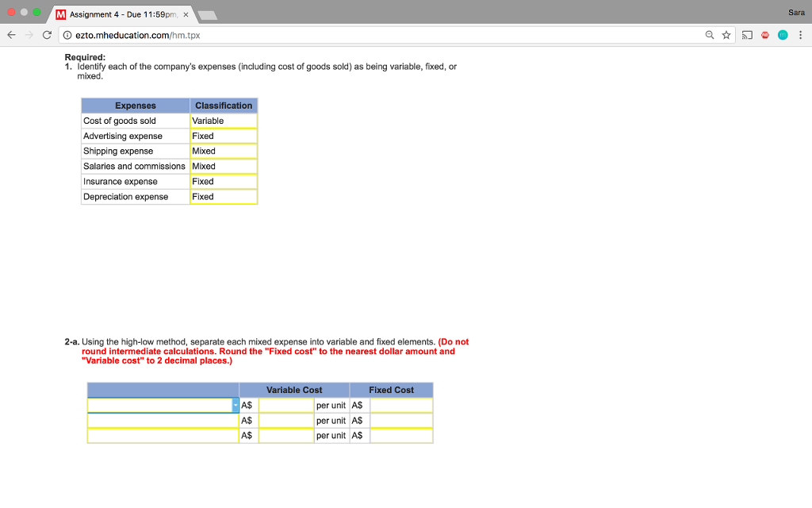Viewport: 812px width, 508px height.
Task: Click the Classification column header
Action: point(224,106)
